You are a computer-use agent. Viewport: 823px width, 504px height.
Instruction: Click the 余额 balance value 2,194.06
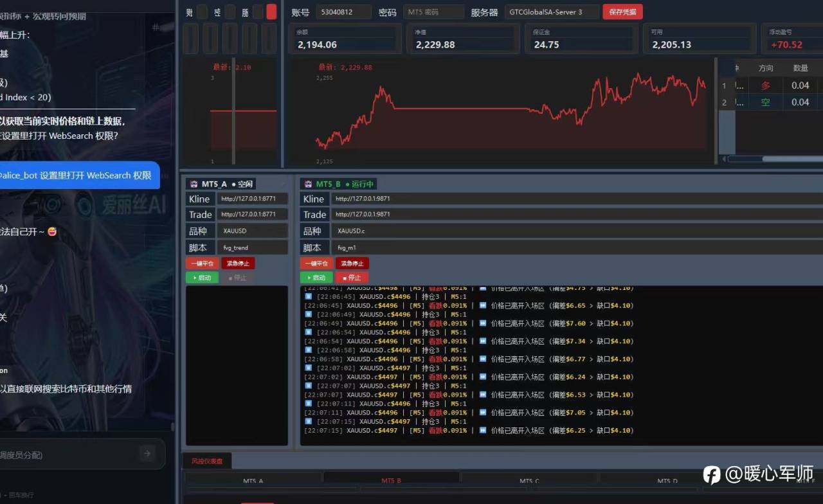(317, 44)
